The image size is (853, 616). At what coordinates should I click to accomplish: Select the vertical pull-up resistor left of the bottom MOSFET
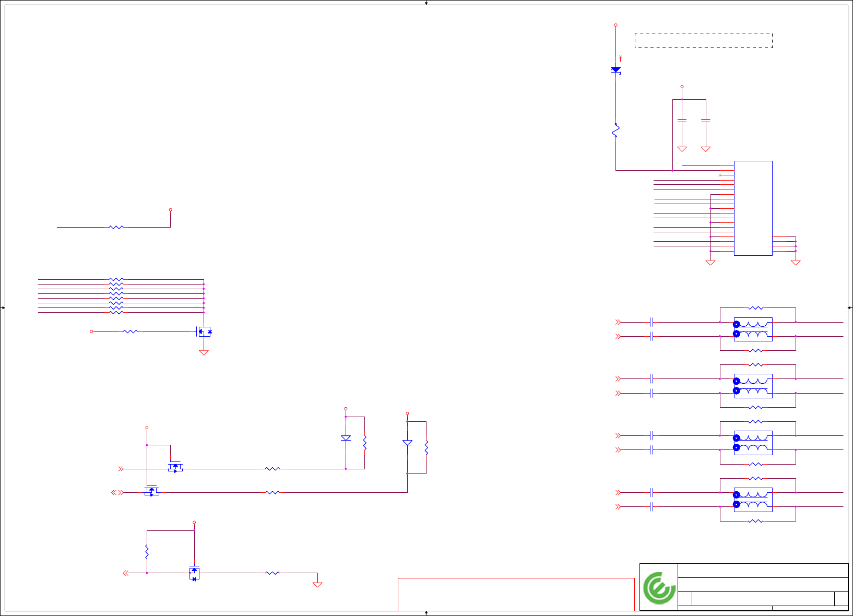point(147,552)
